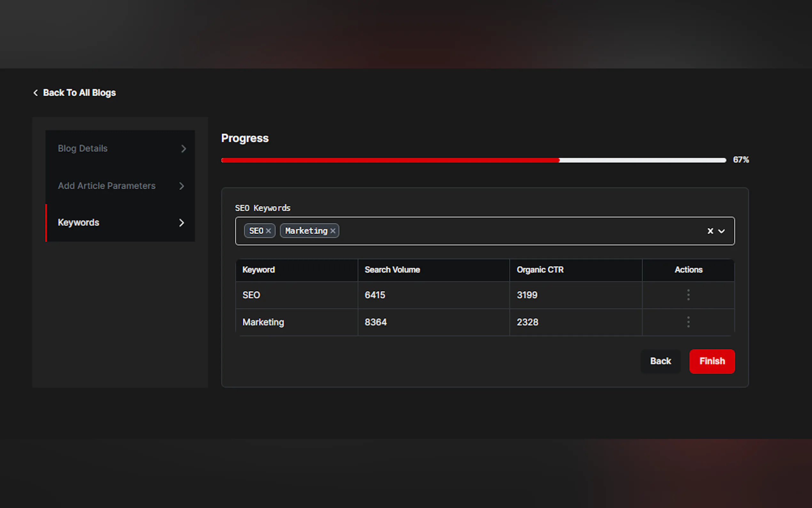Remove the SEO keyword tag
812x508 pixels.
(x=268, y=231)
